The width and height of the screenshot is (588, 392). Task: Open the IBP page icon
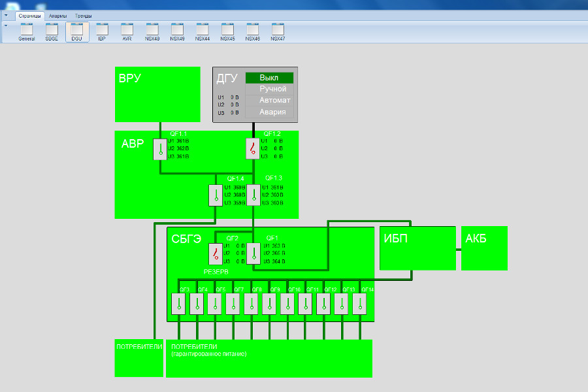(102, 32)
